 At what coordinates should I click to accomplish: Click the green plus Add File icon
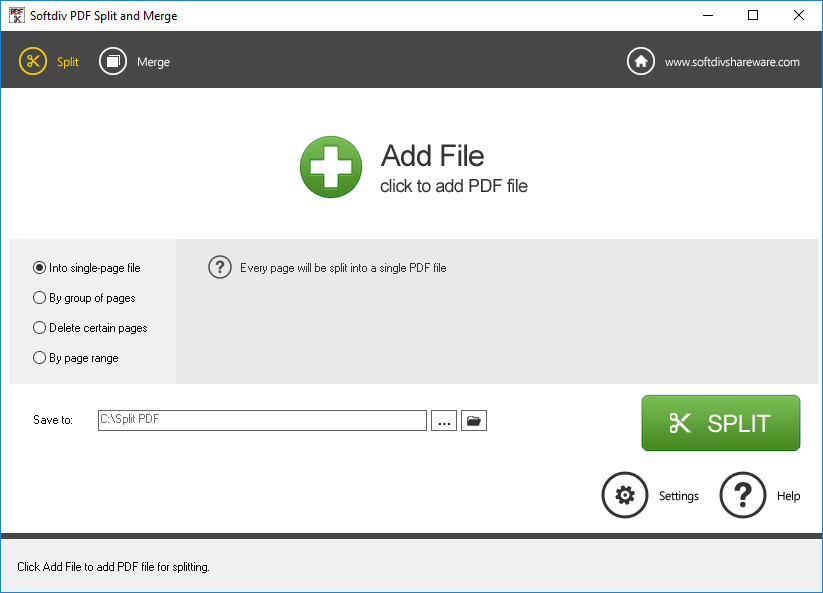[x=331, y=167]
